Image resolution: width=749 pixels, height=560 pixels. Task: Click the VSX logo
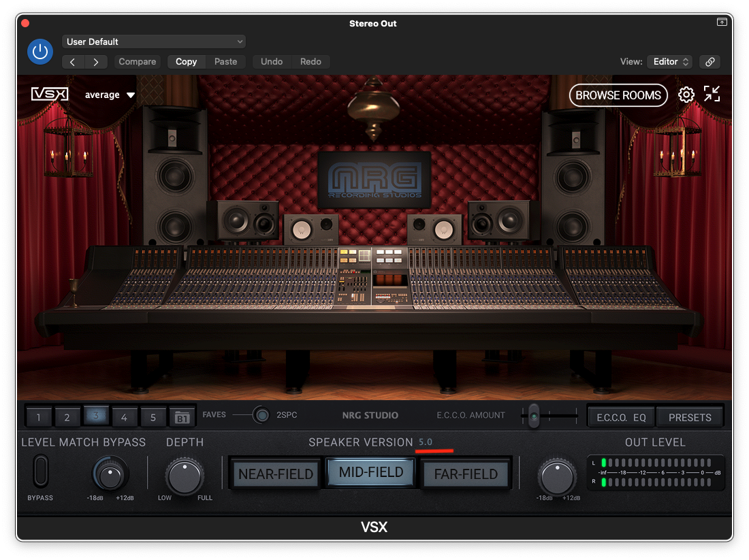pyautogui.click(x=50, y=94)
